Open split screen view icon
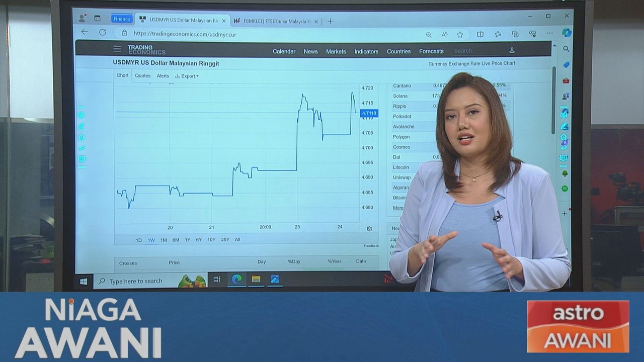 coord(480,34)
